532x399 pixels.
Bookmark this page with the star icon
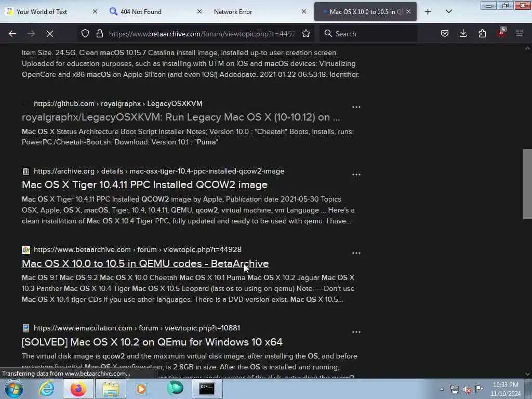pyautogui.click(x=306, y=34)
